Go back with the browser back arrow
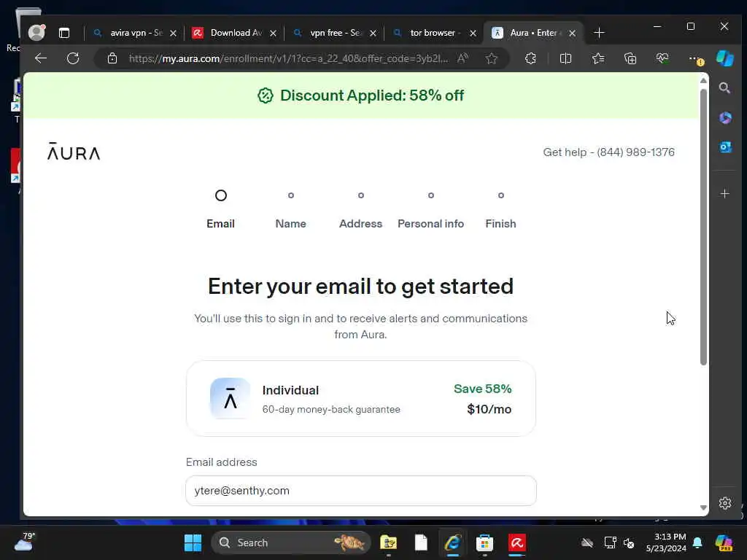747x560 pixels. [41, 58]
